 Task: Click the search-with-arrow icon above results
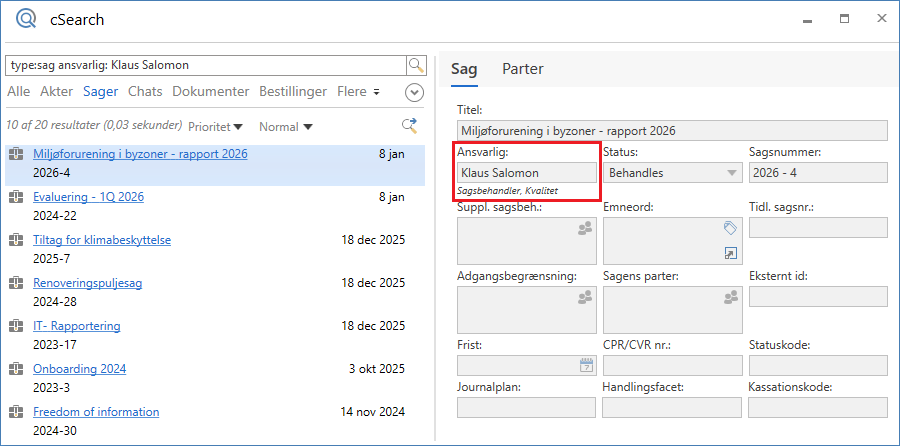[x=409, y=125]
